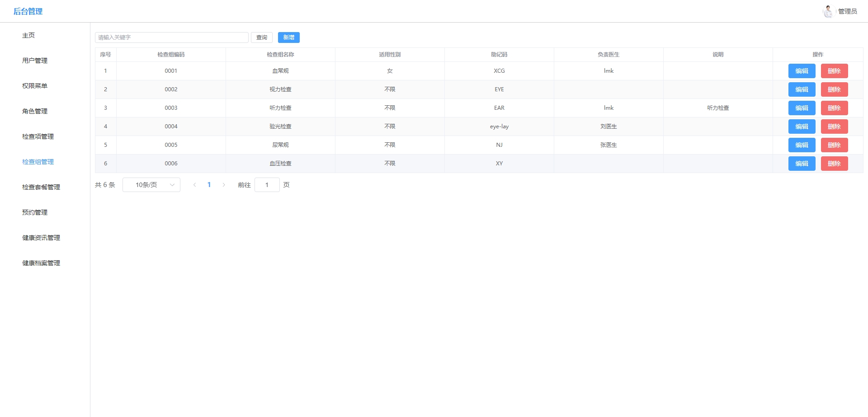This screenshot has width=868, height=417.
Task: Open 预约管理 in the sidebar
Action: [35, 212]
